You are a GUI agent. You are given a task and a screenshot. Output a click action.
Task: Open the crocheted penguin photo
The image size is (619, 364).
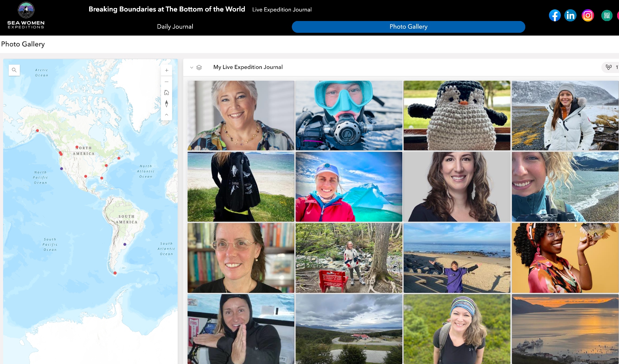tap(457, 115)
